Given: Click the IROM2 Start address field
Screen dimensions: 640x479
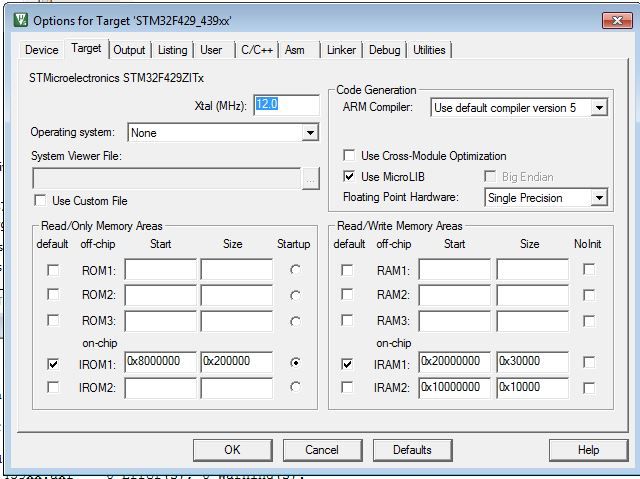Looking at the screenshot, I should tap(160, 388).
